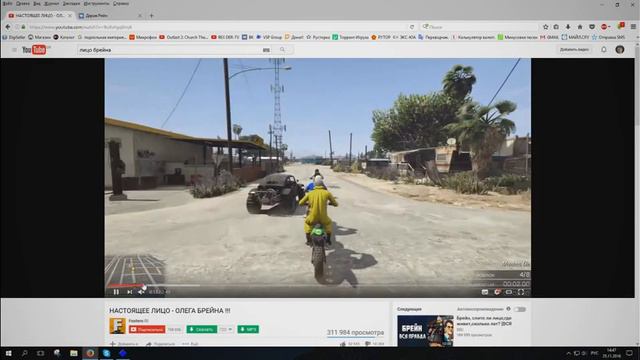Open YouTube notifications bell
Image resolution: width=640 pixels, height=360 pixels.
[x=604, y=50]
